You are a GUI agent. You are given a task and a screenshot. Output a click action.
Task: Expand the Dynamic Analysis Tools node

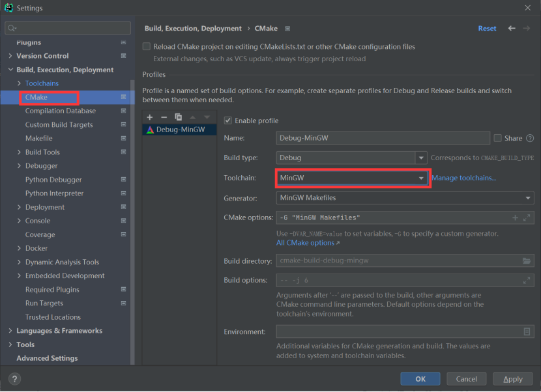point(19,262)
